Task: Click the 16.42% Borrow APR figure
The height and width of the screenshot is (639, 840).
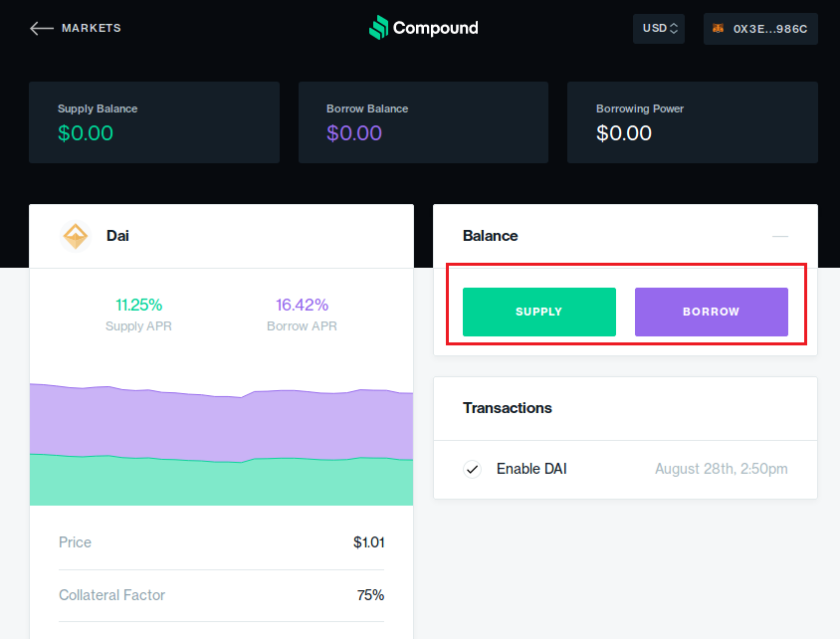Action: tap(302, 305)
